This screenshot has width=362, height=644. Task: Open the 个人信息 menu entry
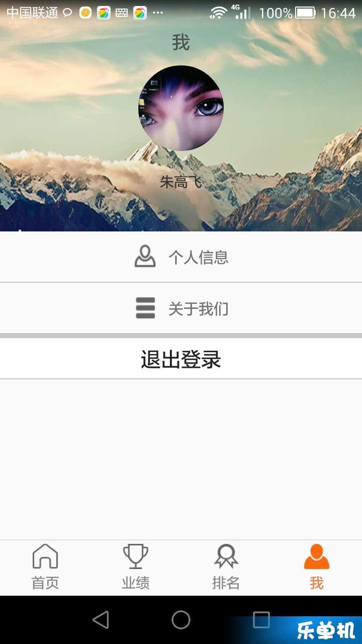coord(181,257)
